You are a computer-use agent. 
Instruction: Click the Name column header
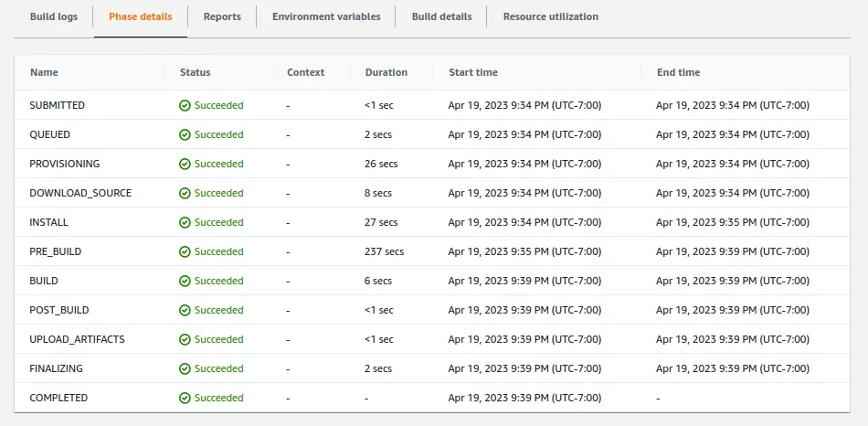click(44, 72)
